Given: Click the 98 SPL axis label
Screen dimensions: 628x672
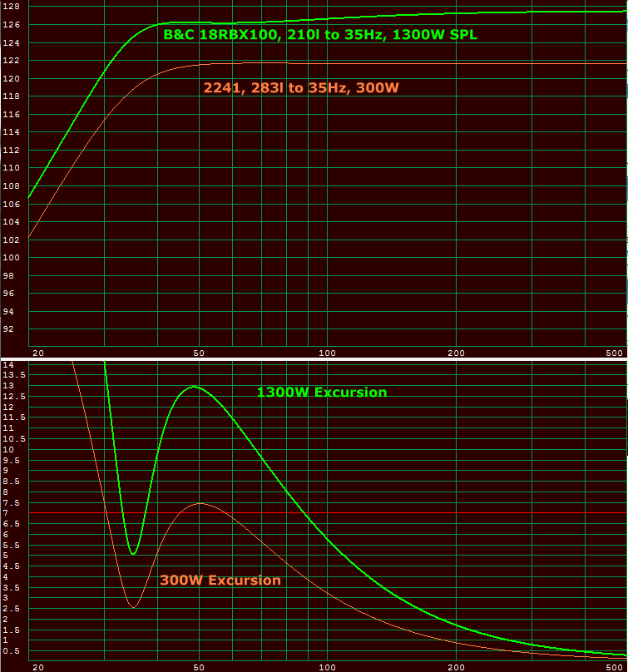Looking at the screenshot, I should 8,275.
